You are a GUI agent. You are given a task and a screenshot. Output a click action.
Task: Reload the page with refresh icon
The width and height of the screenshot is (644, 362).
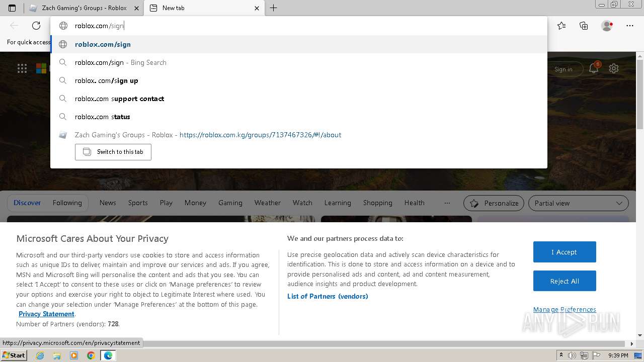point(36,26)
